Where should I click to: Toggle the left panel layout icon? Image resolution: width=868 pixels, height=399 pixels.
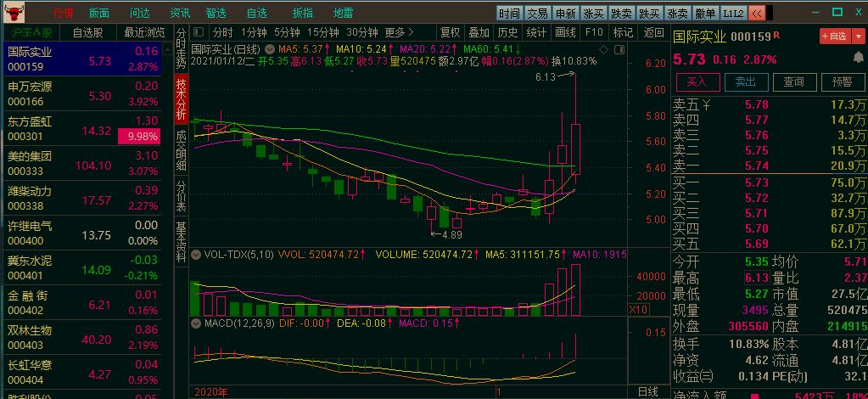click(199, 32)
